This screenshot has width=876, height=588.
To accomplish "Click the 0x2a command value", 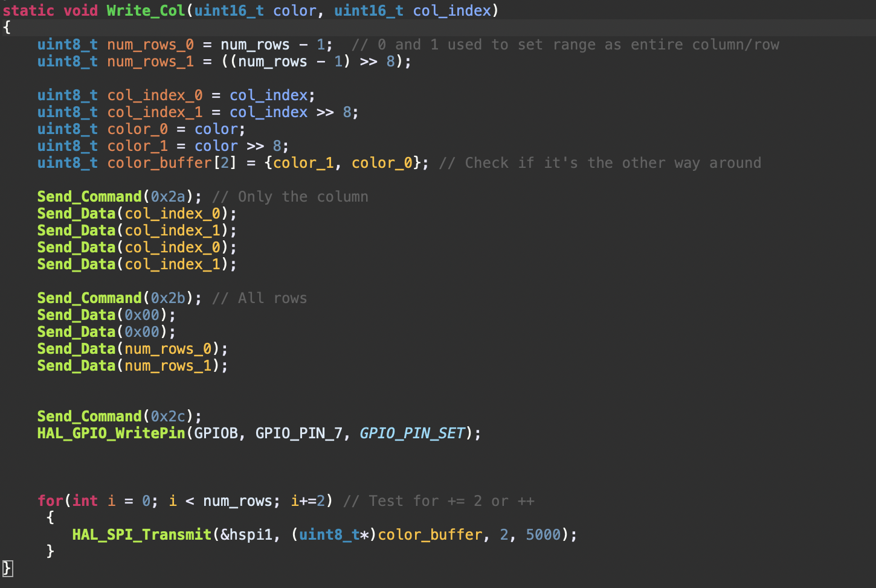I will click(x=168, y=197).
